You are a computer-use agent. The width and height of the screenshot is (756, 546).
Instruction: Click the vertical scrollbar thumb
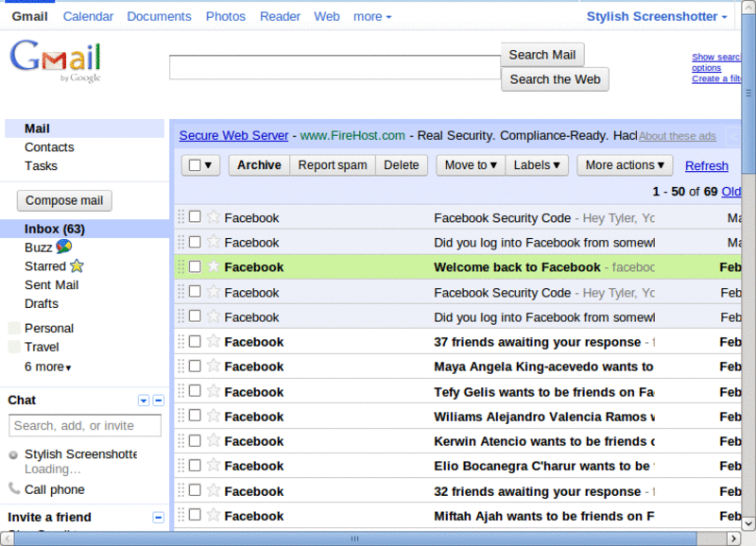point(748,93)
